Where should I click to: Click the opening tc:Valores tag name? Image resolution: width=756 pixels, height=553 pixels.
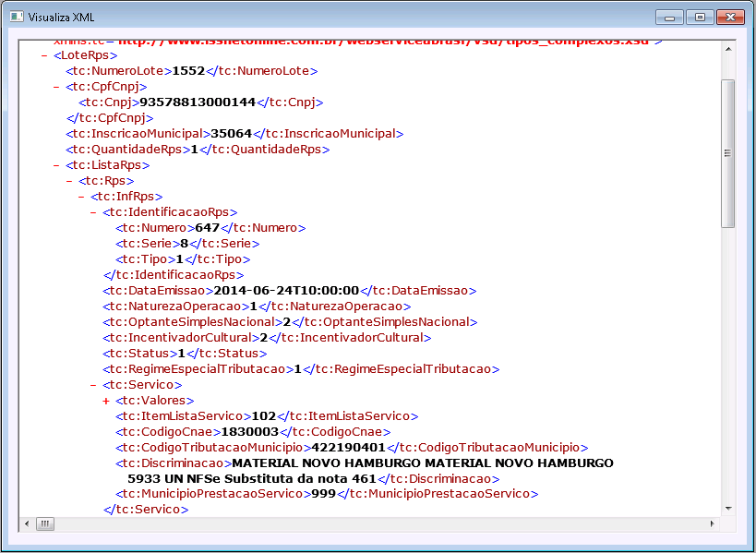pos(155,400)
